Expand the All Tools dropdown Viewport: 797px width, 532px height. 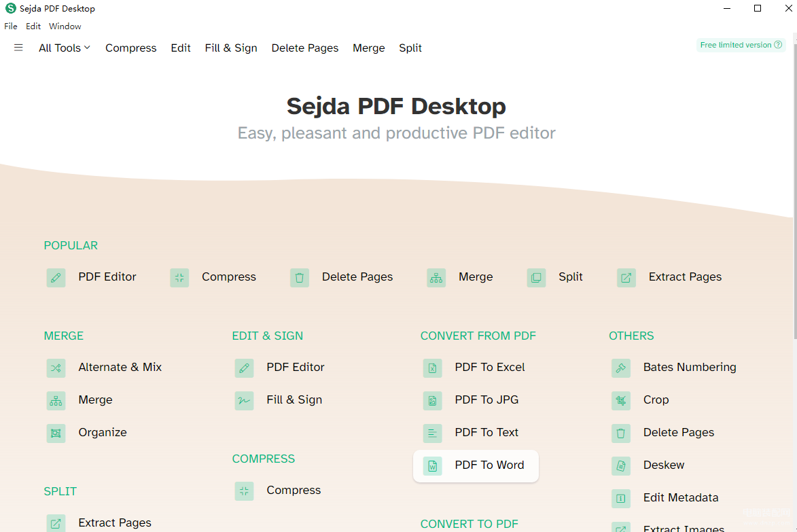(x=65, y=48)
